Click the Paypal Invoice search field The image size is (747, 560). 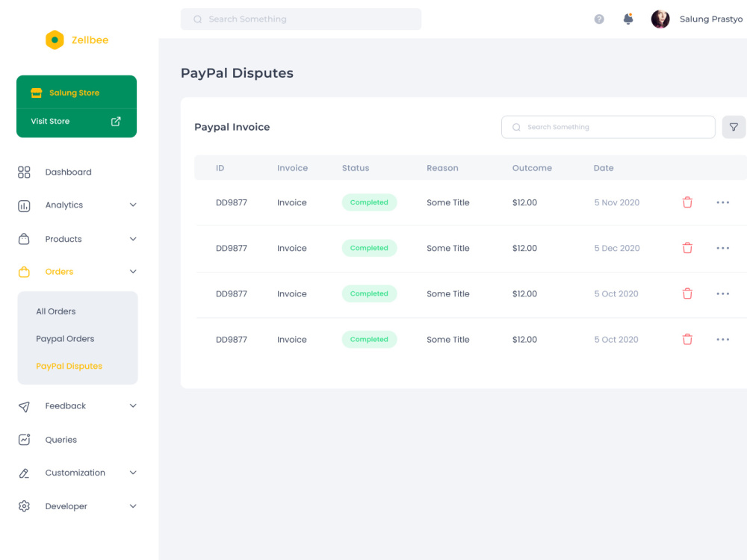(608, 127)
